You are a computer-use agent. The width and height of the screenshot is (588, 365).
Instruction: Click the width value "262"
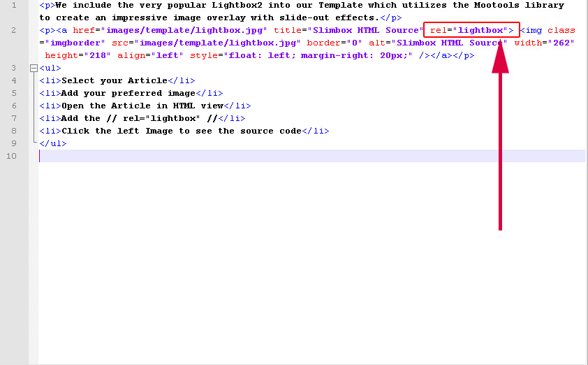(561, 43)
